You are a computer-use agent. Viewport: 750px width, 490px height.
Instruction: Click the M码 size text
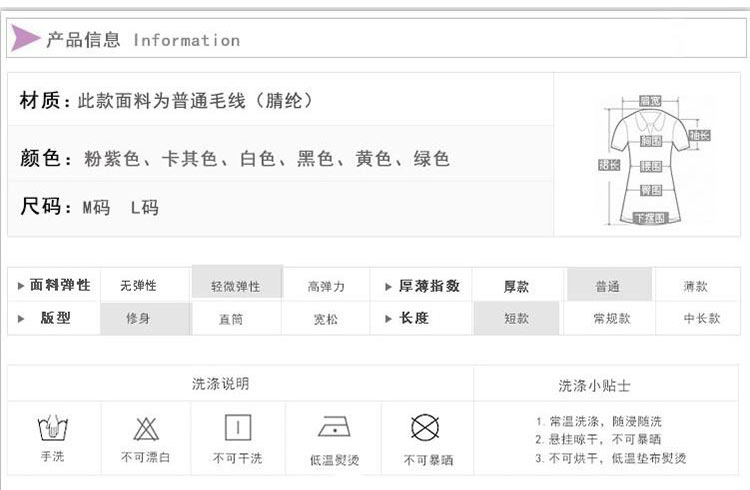[97, 208]
